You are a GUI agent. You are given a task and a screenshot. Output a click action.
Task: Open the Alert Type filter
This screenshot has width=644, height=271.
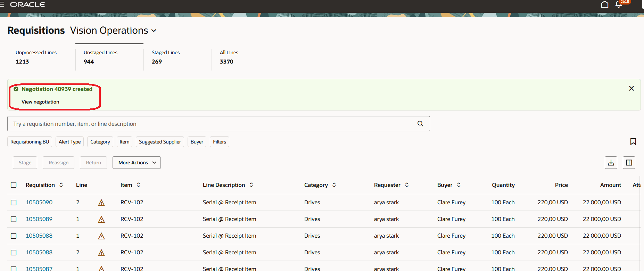pyautogui.click(x=70, y=142)
